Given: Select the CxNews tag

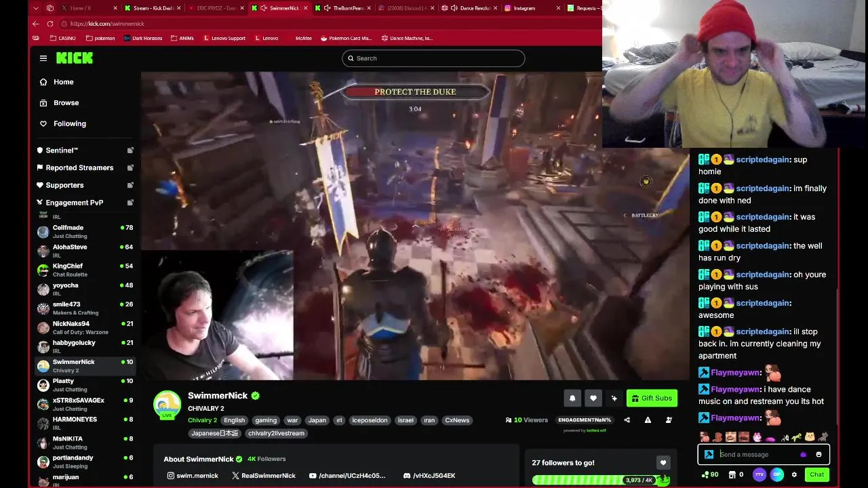Looking at the screenshot, I should 457,420.
